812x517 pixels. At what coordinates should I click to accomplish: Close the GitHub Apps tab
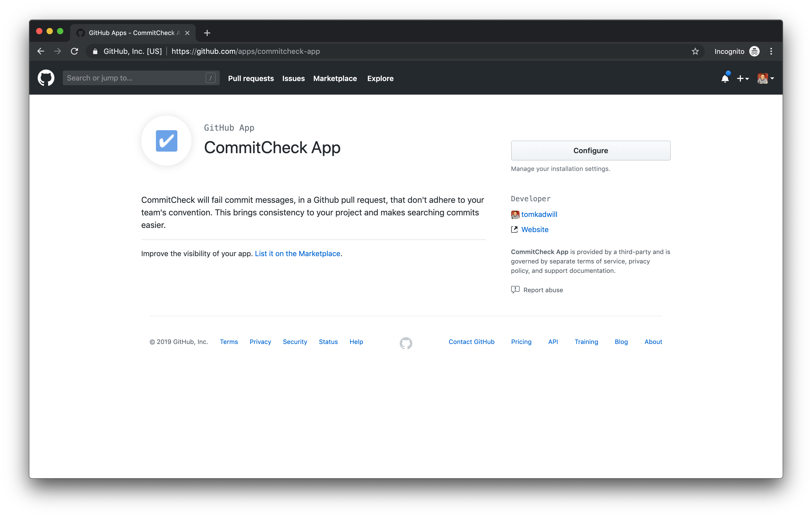[188, 33]
